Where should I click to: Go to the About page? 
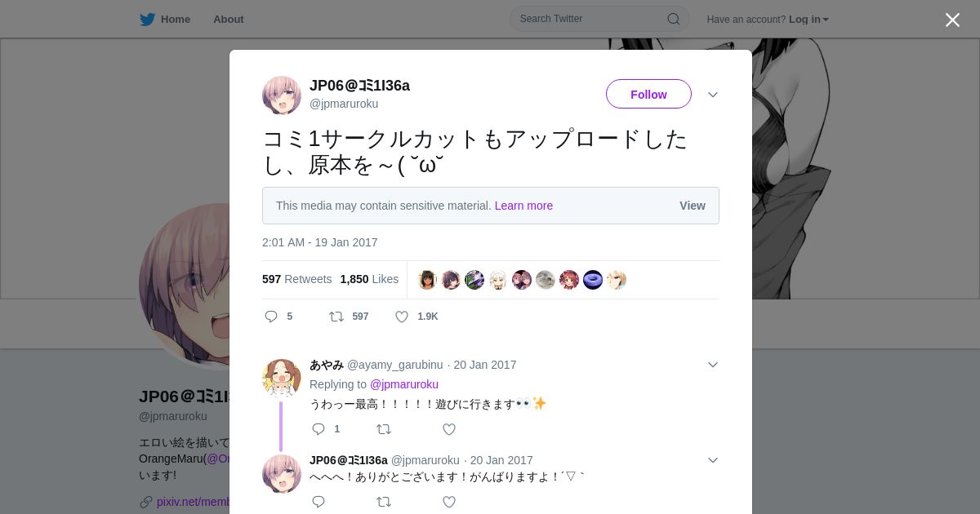(229, 19)
